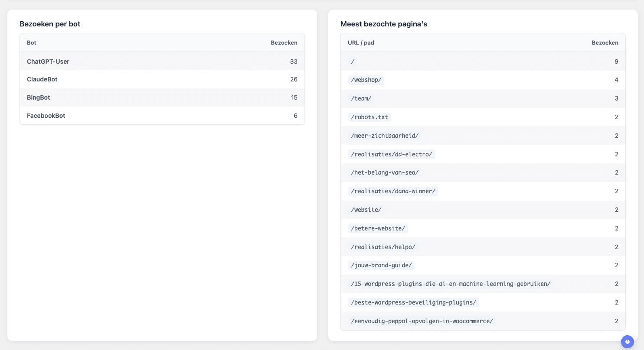The image size is (644, 350).
Task: Click the URL / pad column header
Action: pyautogui.click(x=361, y=43)
